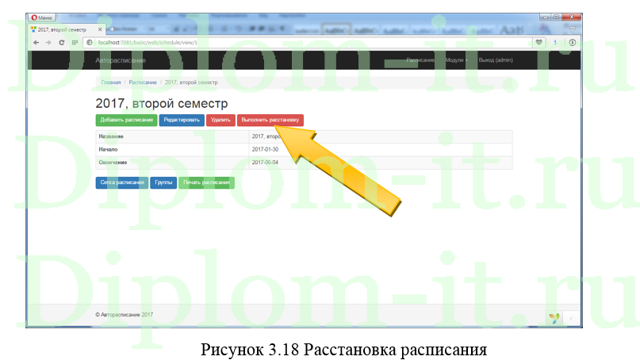This screenshot has width=640, height=364.
Task: Reload the page with refresh icon
Action: (62, 43)
